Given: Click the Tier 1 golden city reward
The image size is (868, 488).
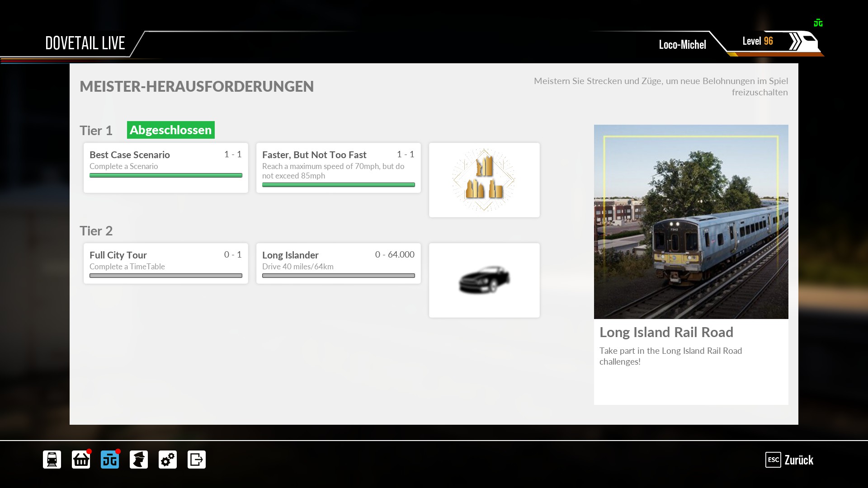Looking at the screenshot, I should click(x=484, y=180).
